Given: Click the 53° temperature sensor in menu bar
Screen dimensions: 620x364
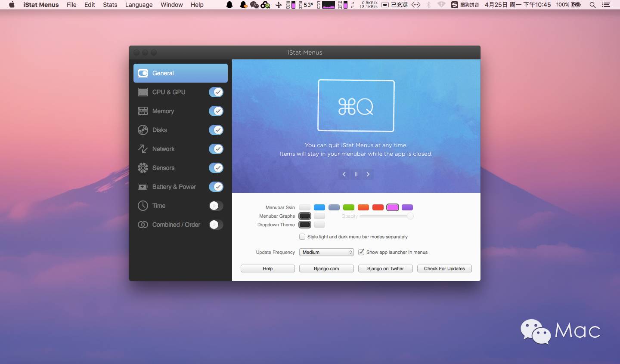Looking at the screenshot, I should pos(306,5).
